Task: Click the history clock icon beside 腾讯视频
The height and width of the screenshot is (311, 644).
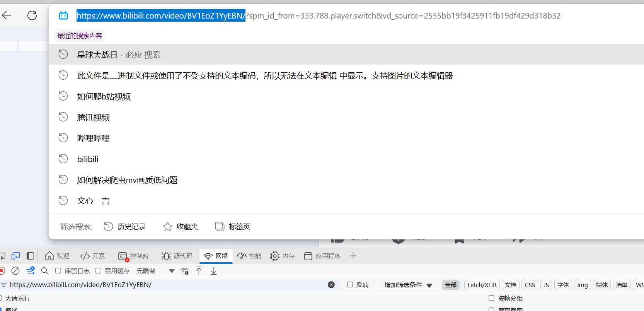Action: coord(63,117)
